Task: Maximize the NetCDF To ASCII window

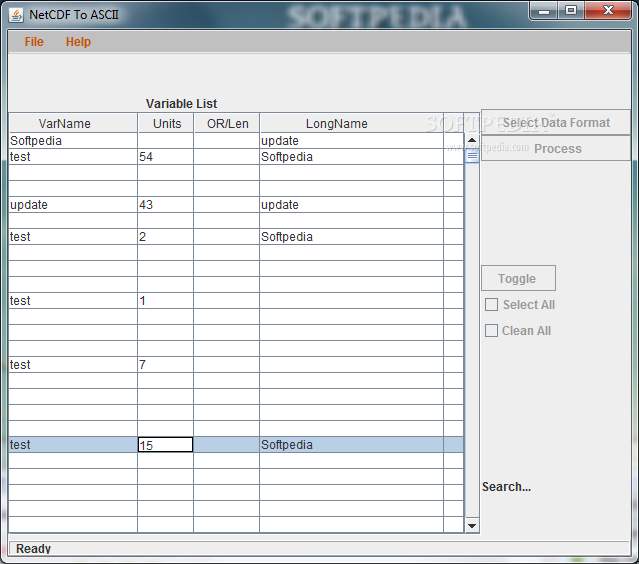Action: [x=571, y=11]
